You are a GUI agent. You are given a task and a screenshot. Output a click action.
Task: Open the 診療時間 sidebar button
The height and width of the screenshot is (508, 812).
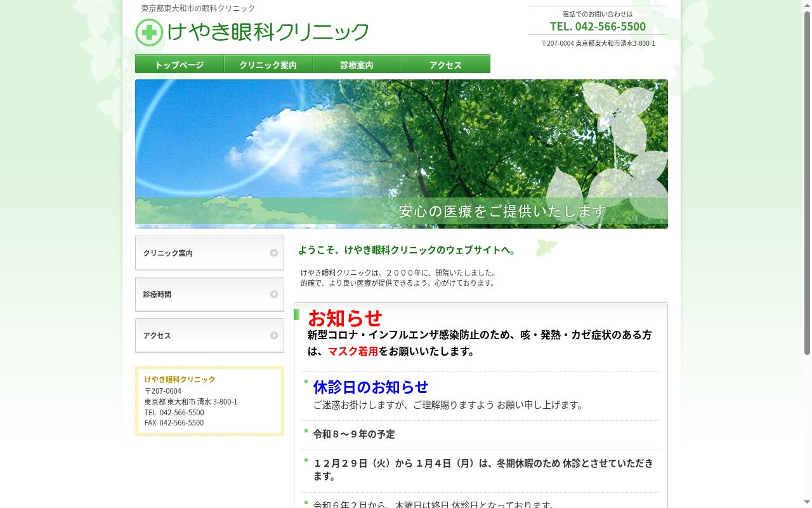click(x=209, y=294)
